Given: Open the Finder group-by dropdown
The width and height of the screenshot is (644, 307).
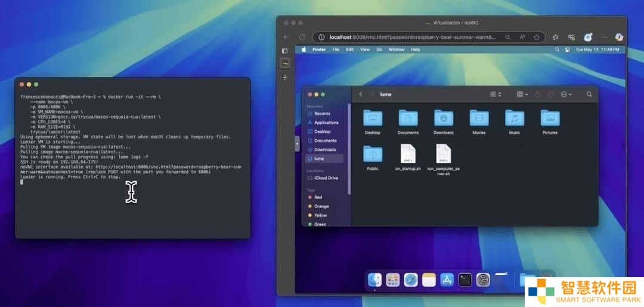Looking at the screenshot, I should pyautogui.click(x=522, y=94).
